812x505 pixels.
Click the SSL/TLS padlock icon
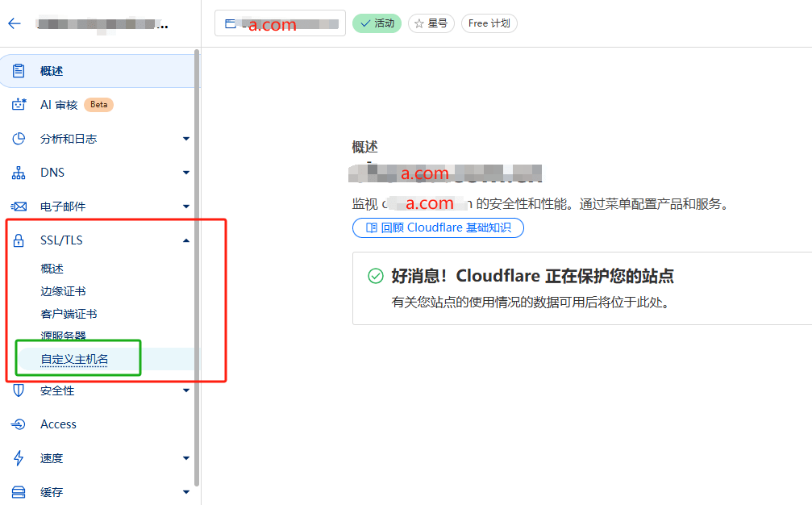(19, 240)
